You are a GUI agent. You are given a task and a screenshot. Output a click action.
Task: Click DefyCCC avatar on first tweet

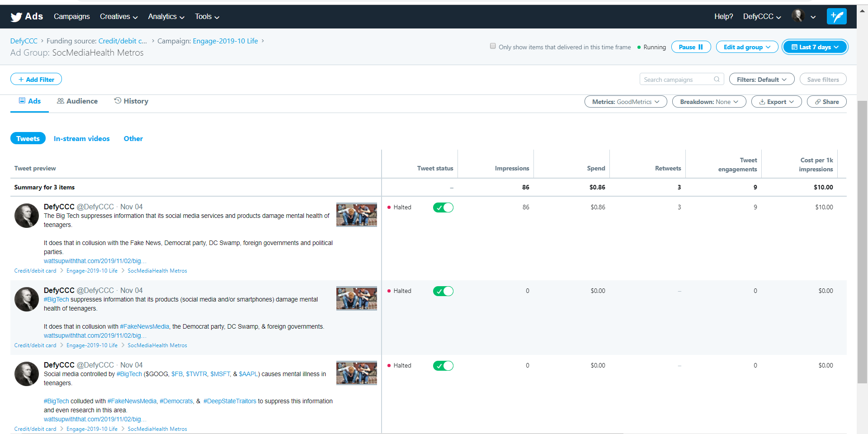27,215
